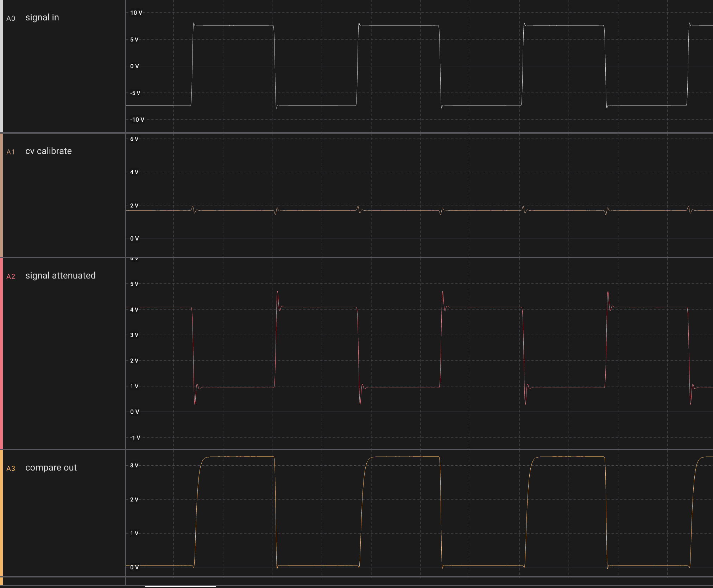The height and width of the screenshot is (588, 713).
Task: Click the -10 V axis label on signal in
Action: (x=137, y=120)
